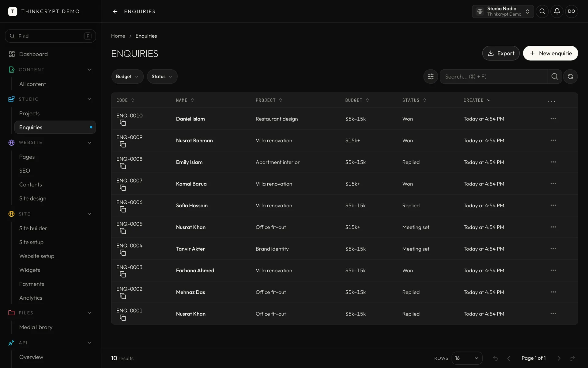
Task: Copy the ENQ-0003 code
Action: [123, 274]
